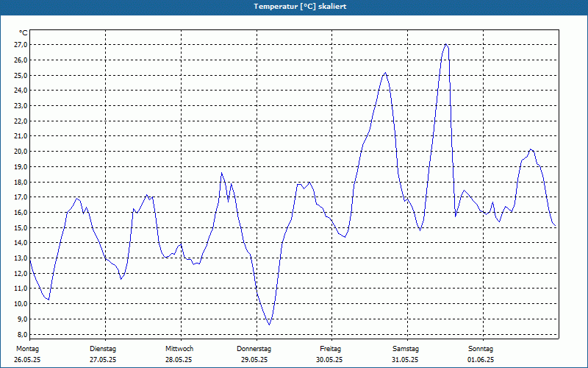Click the Sonntag day label
Screen dimensions: 588x368
(x=481, y=349)
